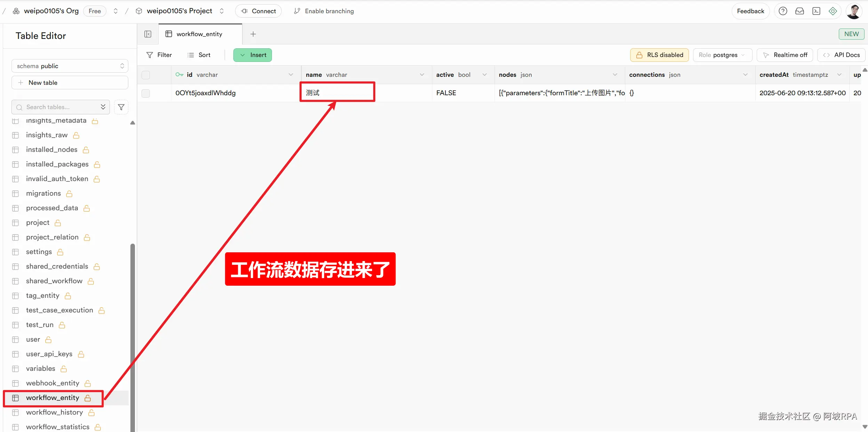Click the RLS disabled button
The width and height of the screenshot is (868, 432).
pos(659,55)
